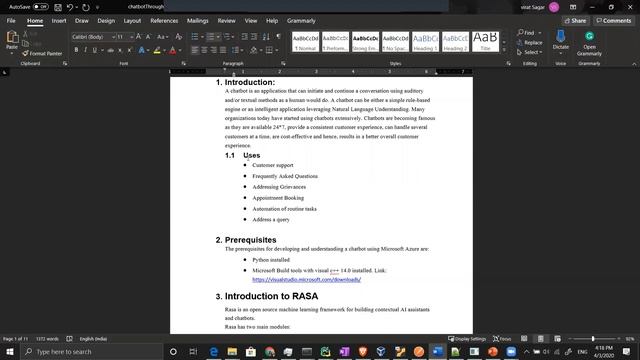Center align text
The image size is (640, 360).
click(x=204, y=50)
